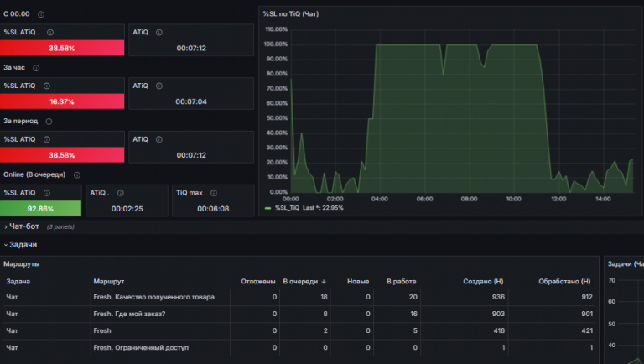Click value 421 in Обработано column

click(x=587, y=330)
